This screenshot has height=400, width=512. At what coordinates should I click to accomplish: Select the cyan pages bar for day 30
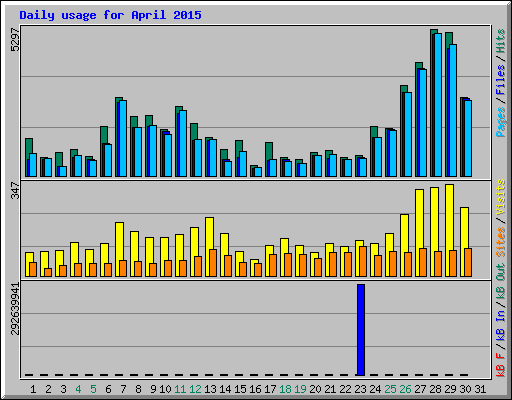coord(468,138)
